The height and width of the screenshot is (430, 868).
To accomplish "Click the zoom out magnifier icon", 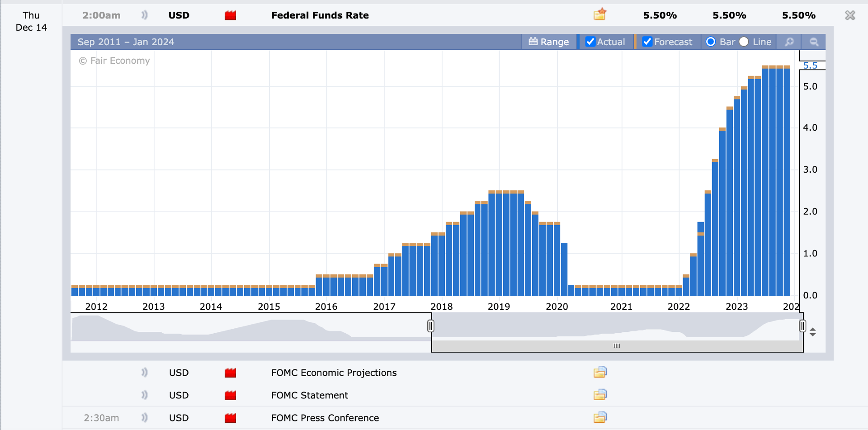I will 814,42.
